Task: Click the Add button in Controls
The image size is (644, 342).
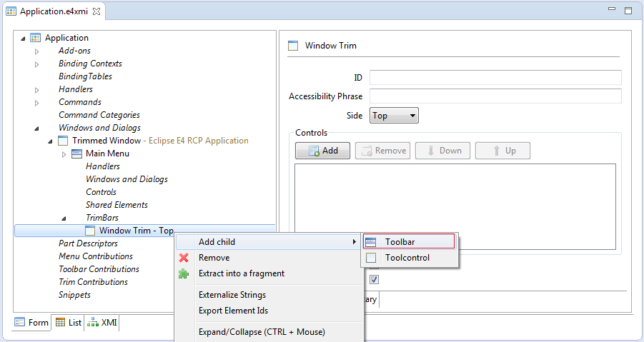Action: click(323, 151)
